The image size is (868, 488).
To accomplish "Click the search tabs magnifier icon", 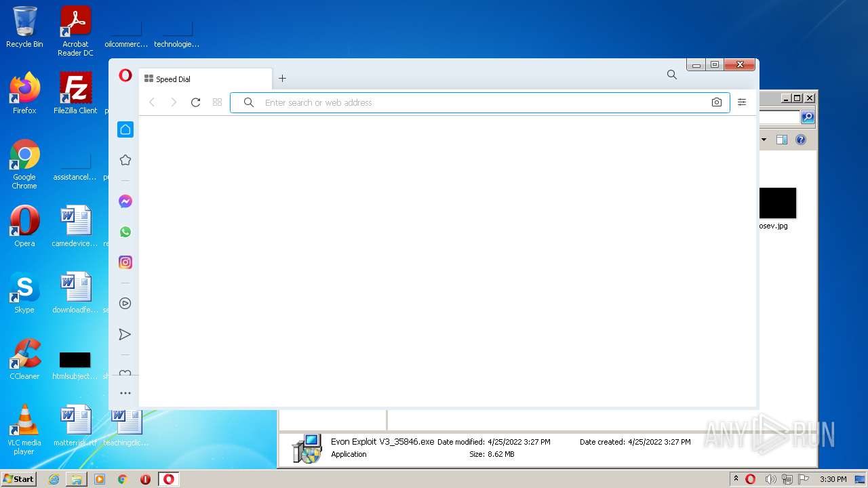I will click(x=671, y=75).
